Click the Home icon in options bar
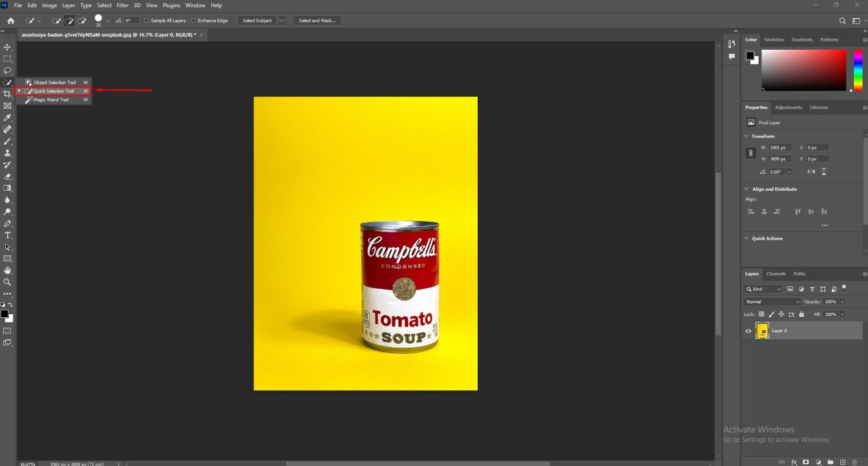 pos(10,21)
